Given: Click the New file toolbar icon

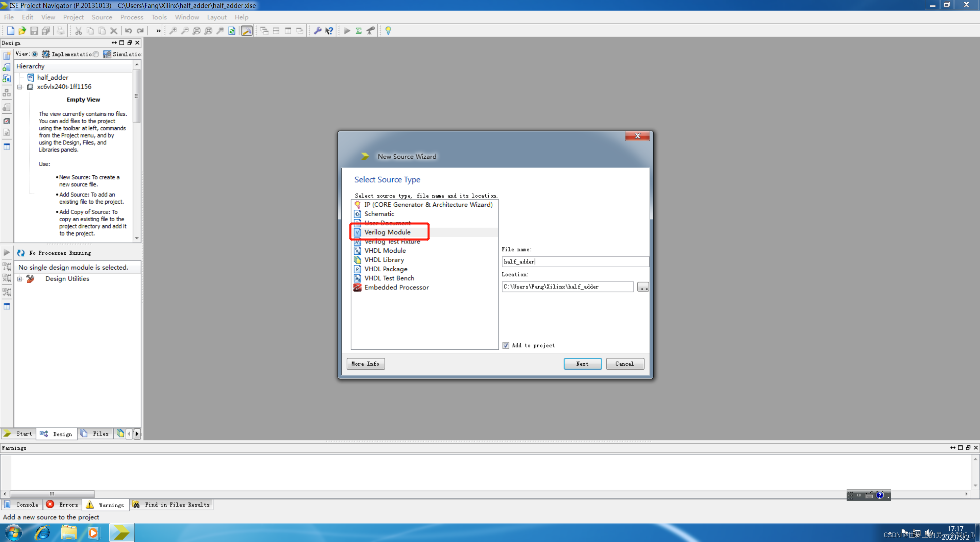Looking at the screenshot, I should pos(10,31).
